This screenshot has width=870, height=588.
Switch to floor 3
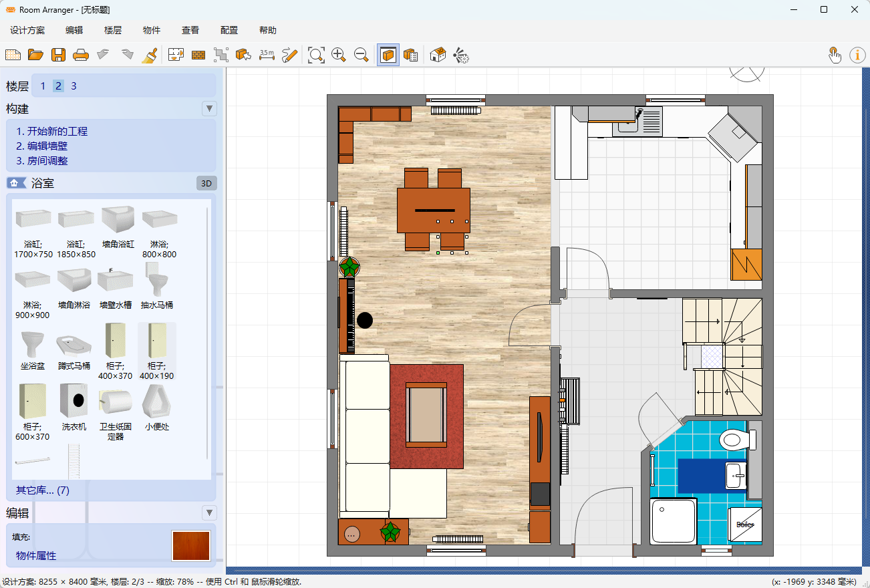(x=74, y=86)
